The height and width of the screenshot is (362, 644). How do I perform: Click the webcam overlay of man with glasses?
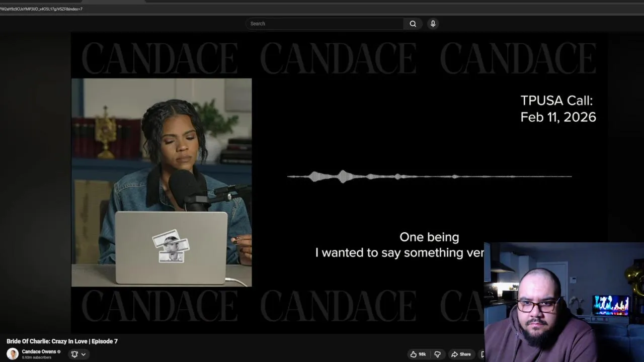coord(563,302)
